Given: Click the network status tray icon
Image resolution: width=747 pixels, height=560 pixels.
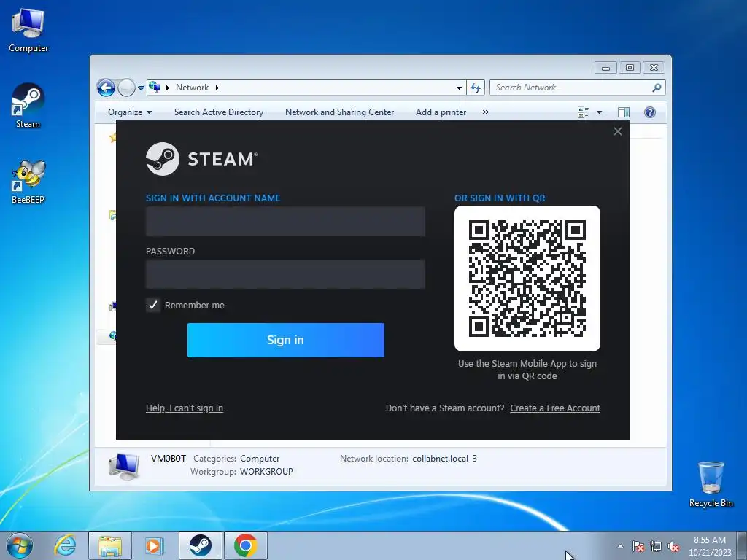Looking at the screenshot, I should coord(656,547).
